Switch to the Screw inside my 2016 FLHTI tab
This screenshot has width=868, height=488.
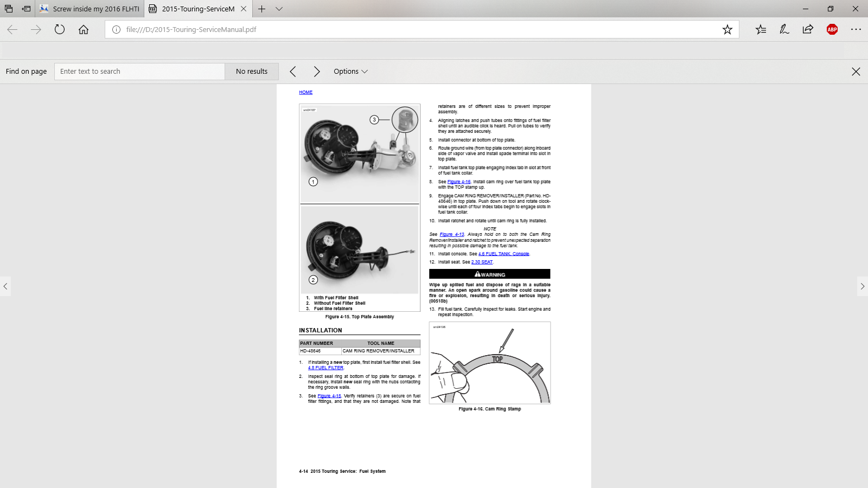tap(90, 9)
